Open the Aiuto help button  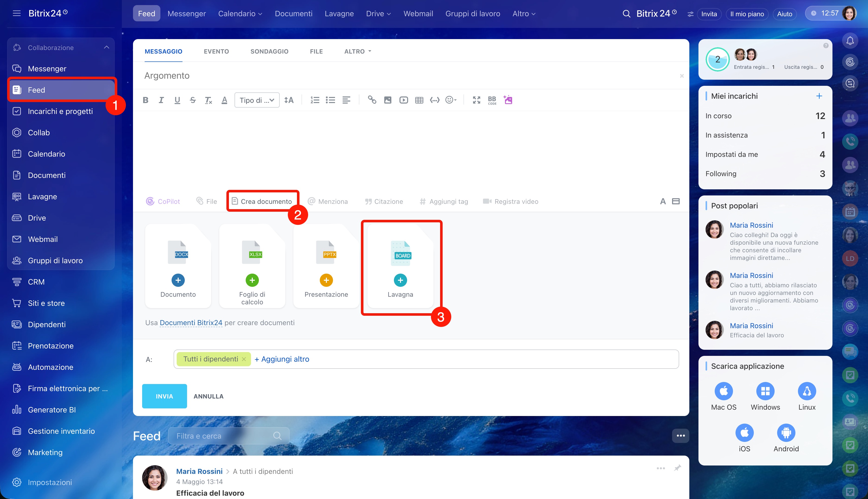coord(785,14)
